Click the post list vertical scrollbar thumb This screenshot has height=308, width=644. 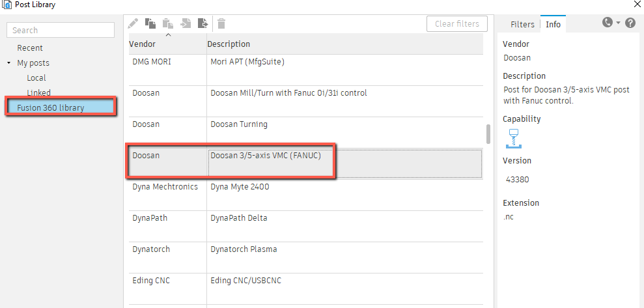click(488, 135)
